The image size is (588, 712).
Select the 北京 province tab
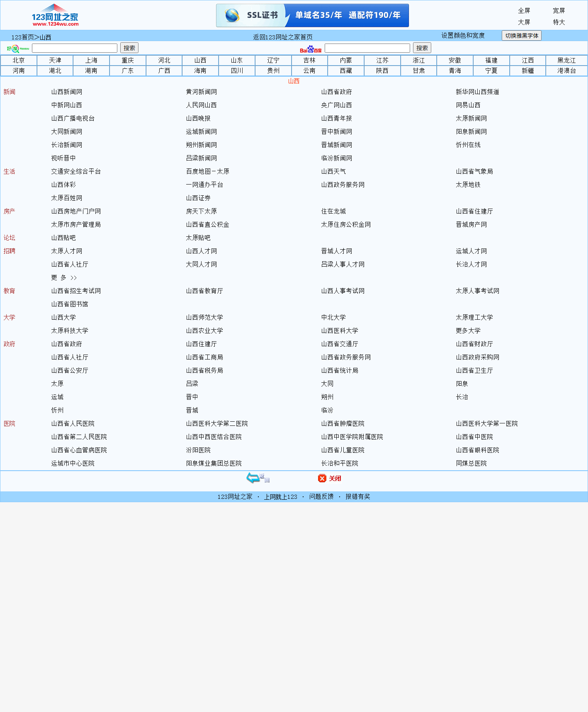click(x=19, y=61)
